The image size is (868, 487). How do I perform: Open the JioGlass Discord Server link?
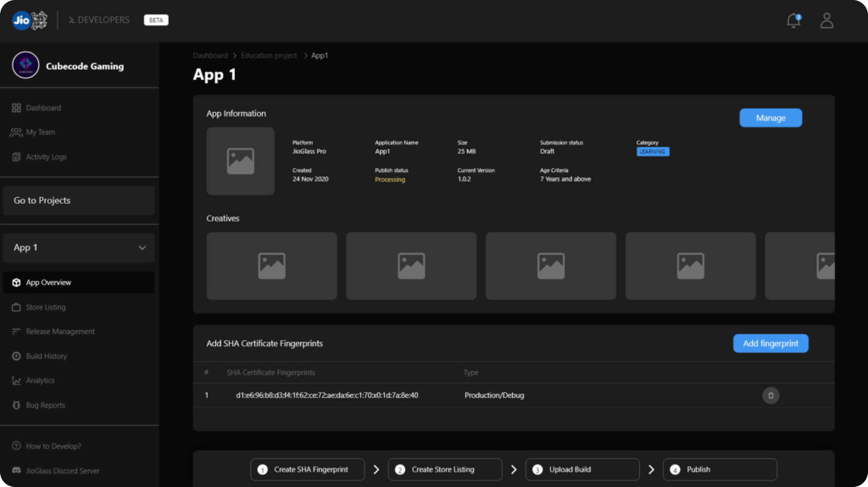pyautogui.click(x=63, y=470)
